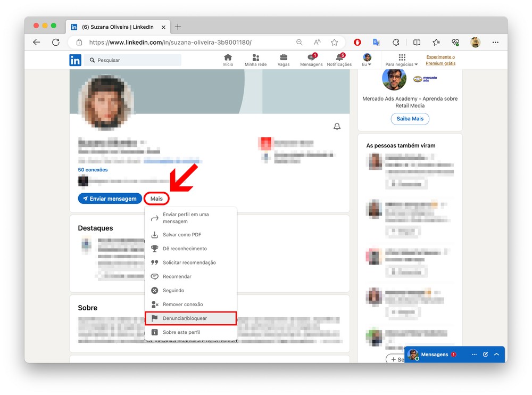Select Remover conexão from menu

(182, 305)
